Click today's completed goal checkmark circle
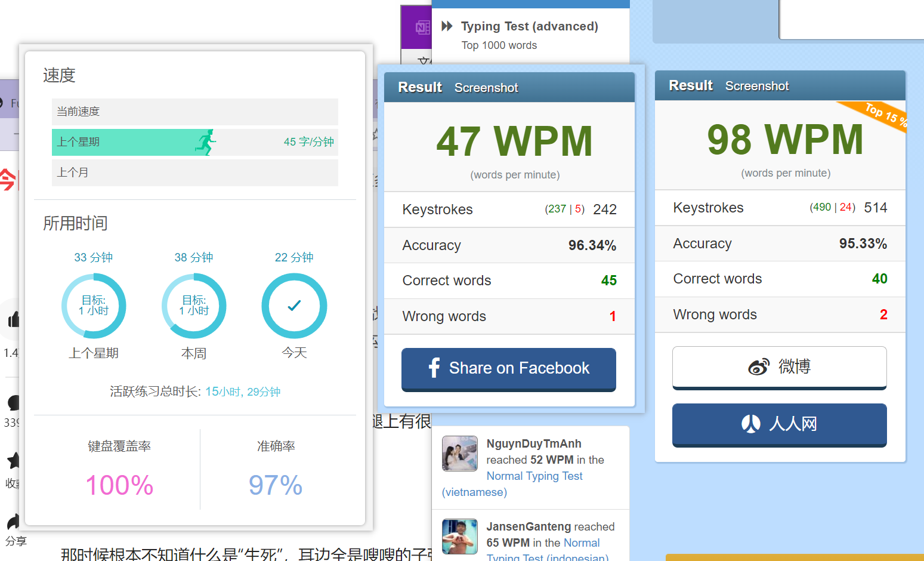 tap(294, 306)
